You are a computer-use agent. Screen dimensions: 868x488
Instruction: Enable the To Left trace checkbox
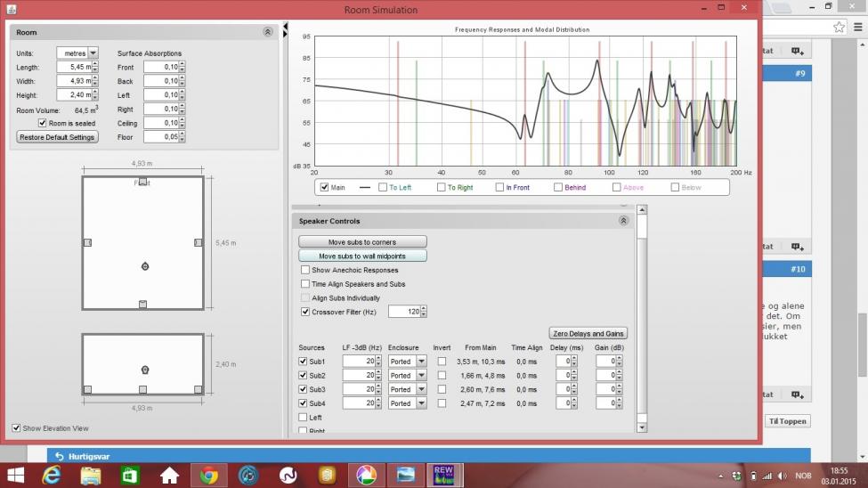[383, 187]
